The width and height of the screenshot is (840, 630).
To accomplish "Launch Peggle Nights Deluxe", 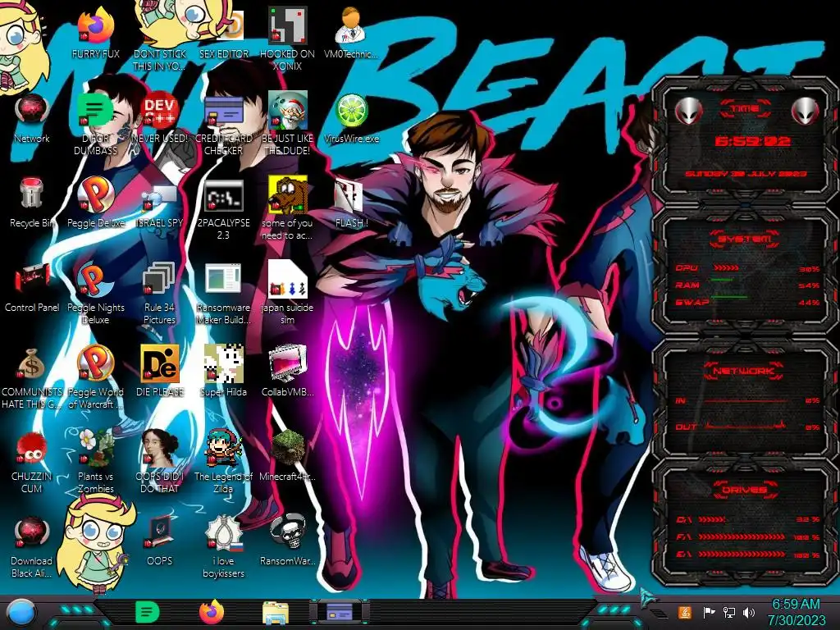I will click(95, 279).
